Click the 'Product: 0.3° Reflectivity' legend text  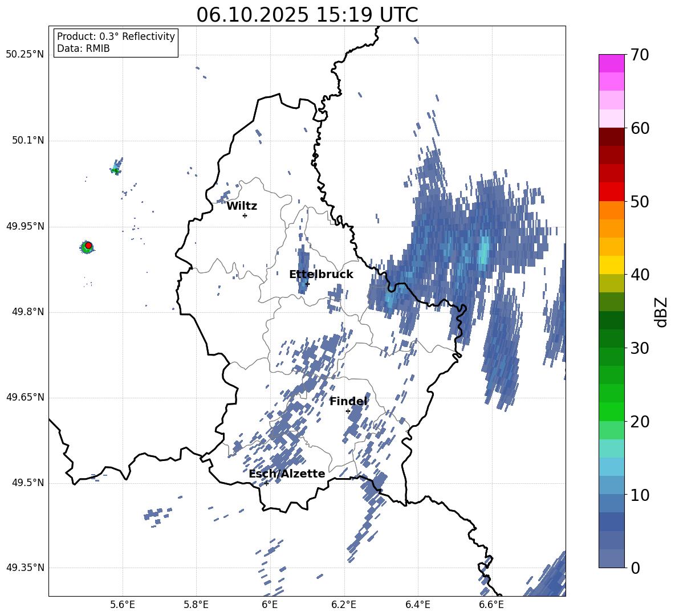click(x=116, y=36)
